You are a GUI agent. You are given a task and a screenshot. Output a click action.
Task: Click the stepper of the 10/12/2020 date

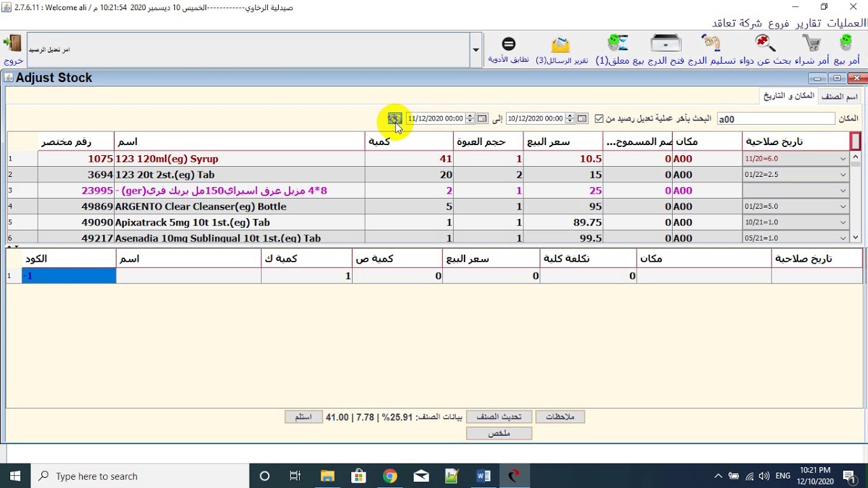tap(570, 119)
